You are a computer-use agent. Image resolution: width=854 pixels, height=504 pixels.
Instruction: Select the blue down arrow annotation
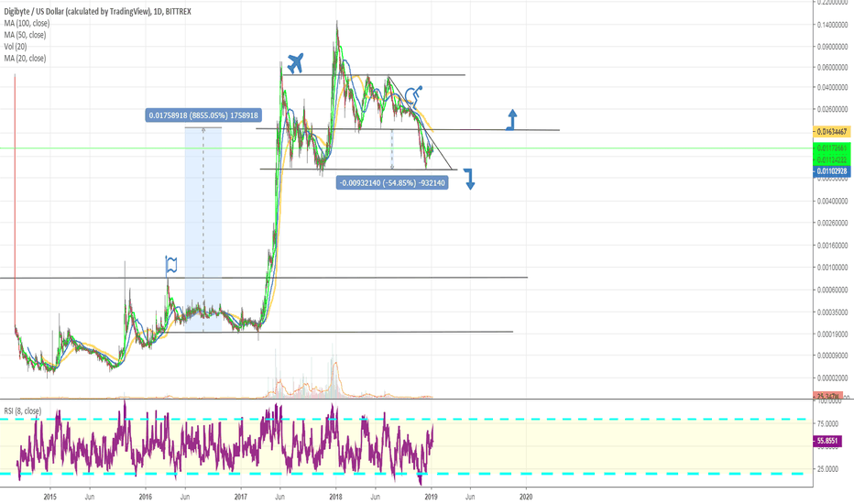click(x=469, y=180)
